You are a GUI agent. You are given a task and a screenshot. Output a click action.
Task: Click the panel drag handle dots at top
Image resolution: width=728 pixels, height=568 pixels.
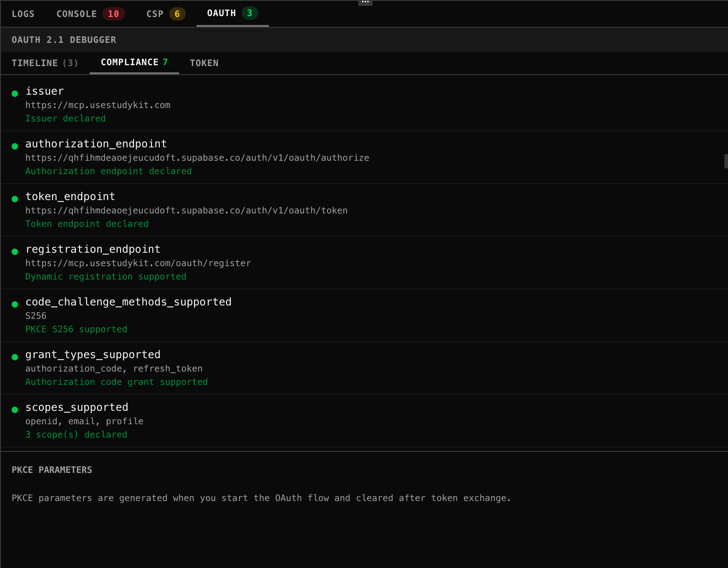[365, 2]
